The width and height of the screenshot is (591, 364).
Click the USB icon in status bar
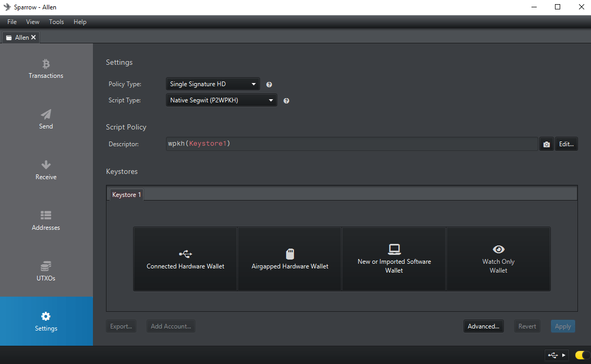point(553,355)
